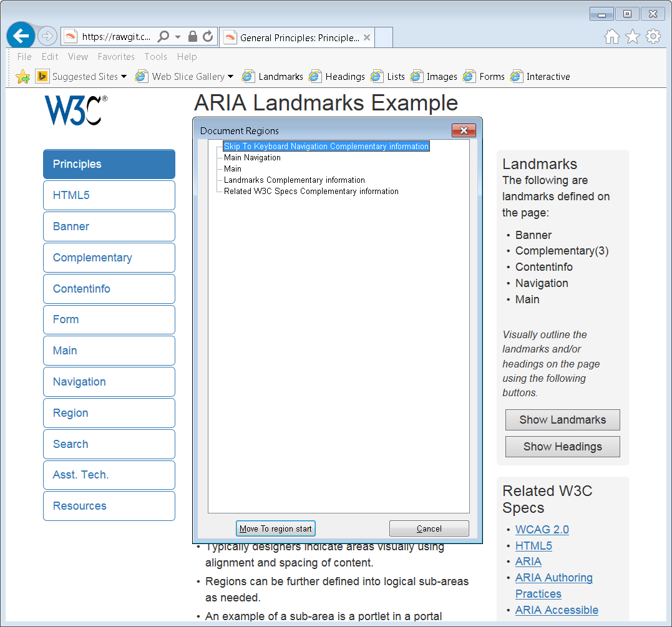
Task: Open the browser Home page
Action: pyautogui.click(x=611, y=37)
